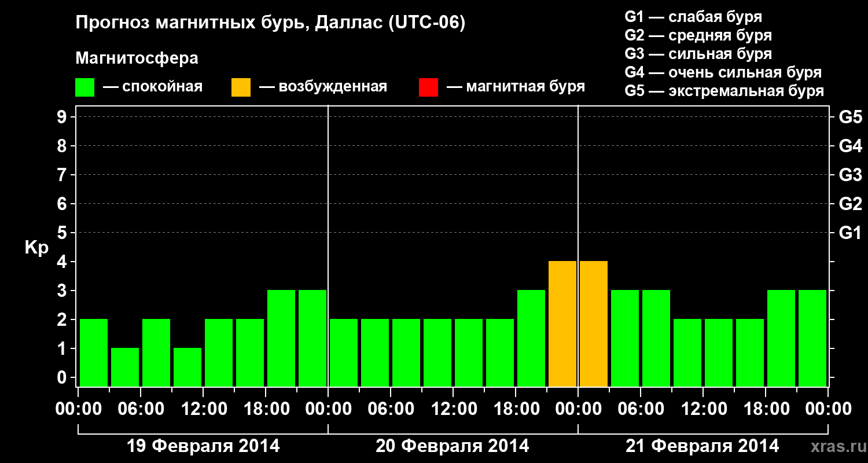Select the title 'Прогноз магнитных бурь, Даллас (UTC-06)'

coord(270,24)
